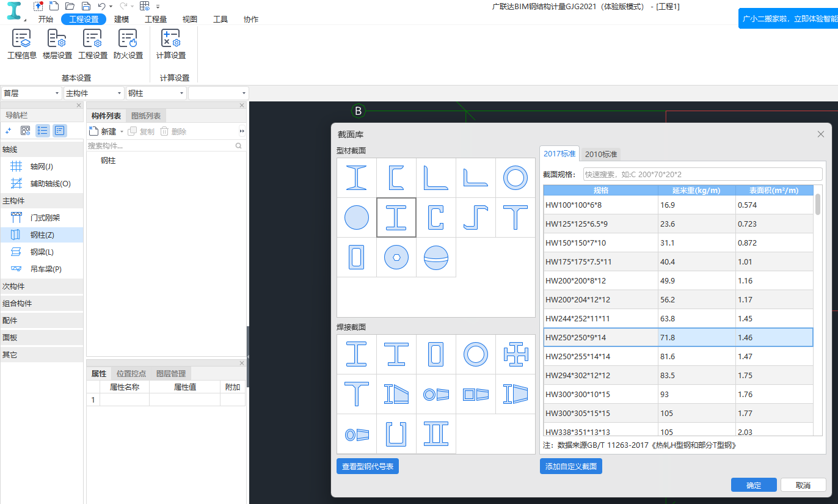Expand the 面板 group
Screen dimensions: 838x504
(x=42, y=337)
